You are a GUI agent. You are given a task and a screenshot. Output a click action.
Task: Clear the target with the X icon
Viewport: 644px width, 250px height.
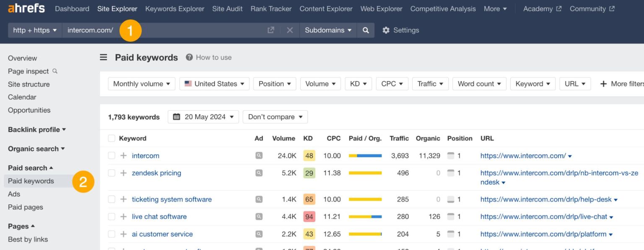pyautogui.click(x=289, y=30)
